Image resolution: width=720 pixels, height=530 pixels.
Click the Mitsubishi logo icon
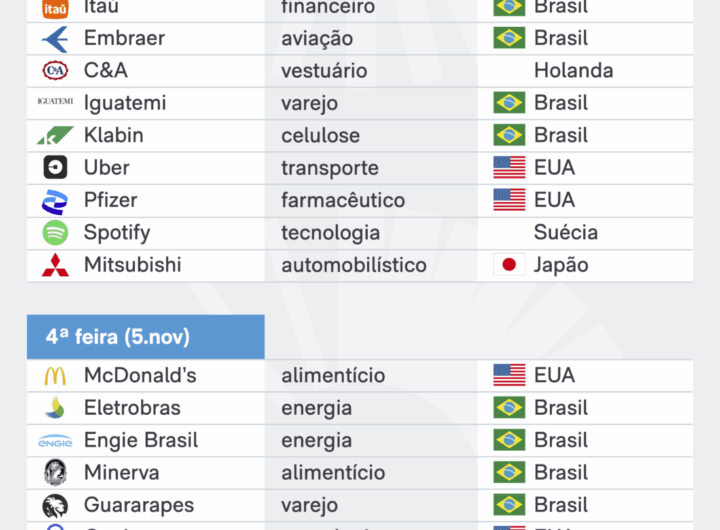coord(55,266)
